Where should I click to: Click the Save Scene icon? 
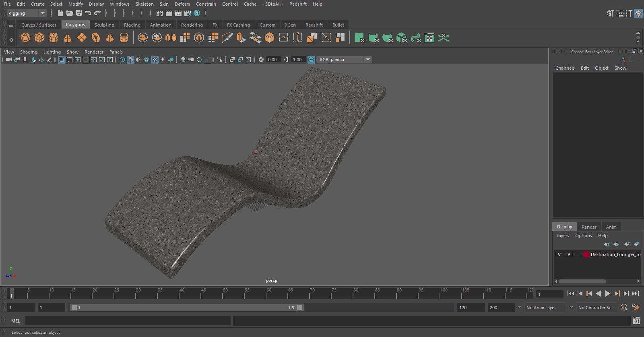pyautogui.click(x=79, y=13)
